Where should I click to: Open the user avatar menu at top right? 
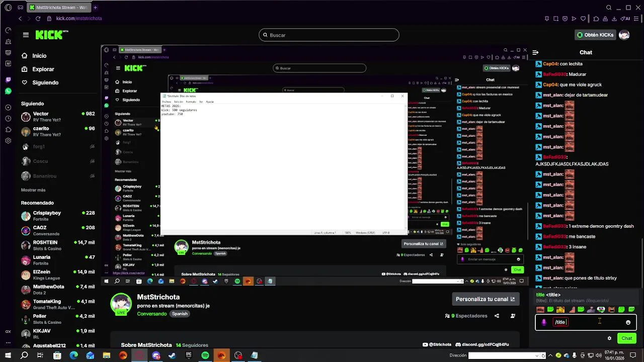point(624,35)
